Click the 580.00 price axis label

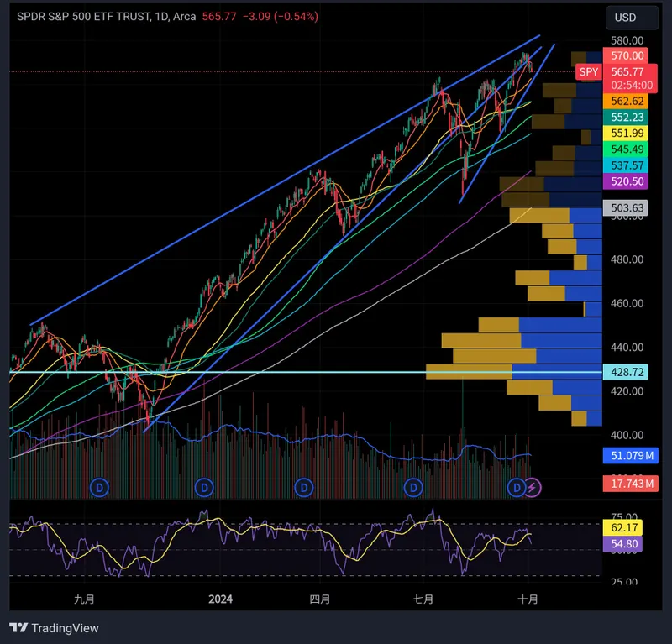(627, 40)
